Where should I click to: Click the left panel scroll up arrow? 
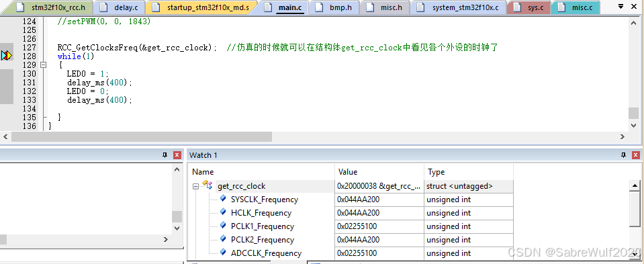pos(177,169)
